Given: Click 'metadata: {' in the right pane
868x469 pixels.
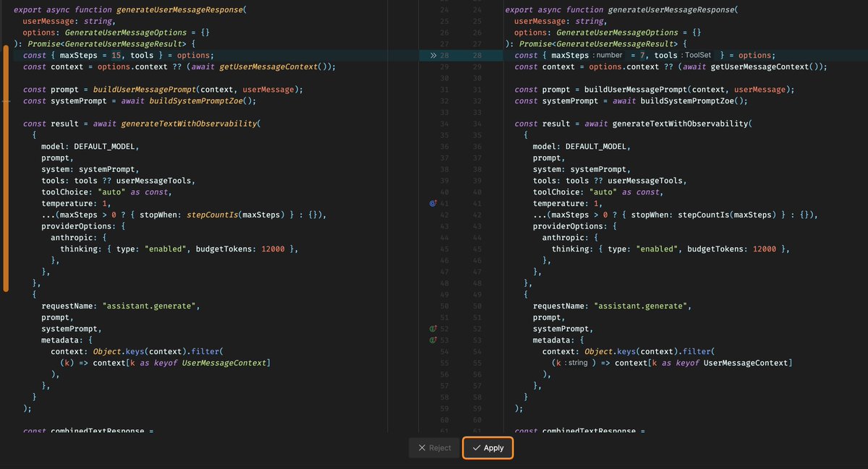Looking at the screenshot, I should point(559,340).
